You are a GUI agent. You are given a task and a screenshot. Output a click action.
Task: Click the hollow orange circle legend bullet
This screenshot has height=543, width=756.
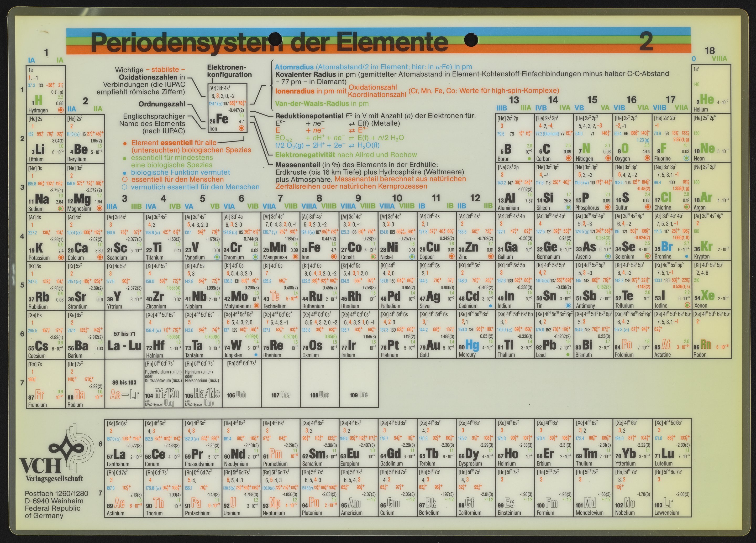point(125,180)
